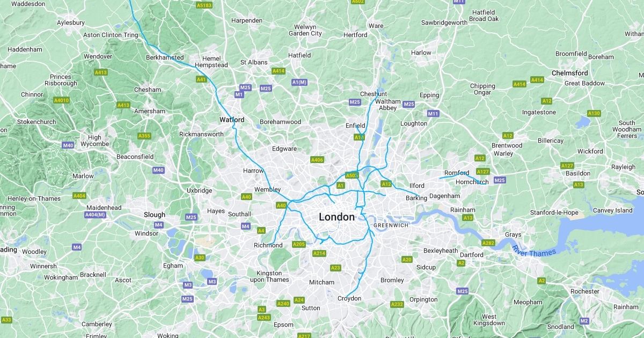Click the M11 motorway shield near Epping
Image resolution: width=644 pixels, height=338 pixels.
(433, 114)
